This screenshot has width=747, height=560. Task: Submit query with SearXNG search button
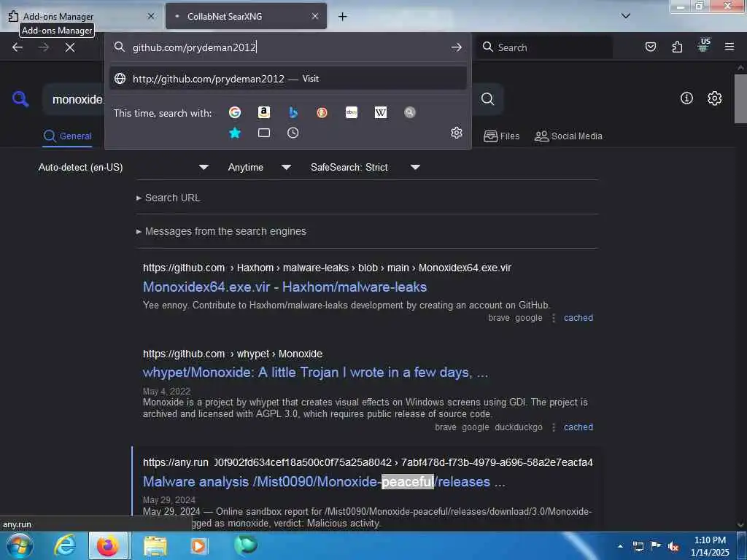point(487,98)
